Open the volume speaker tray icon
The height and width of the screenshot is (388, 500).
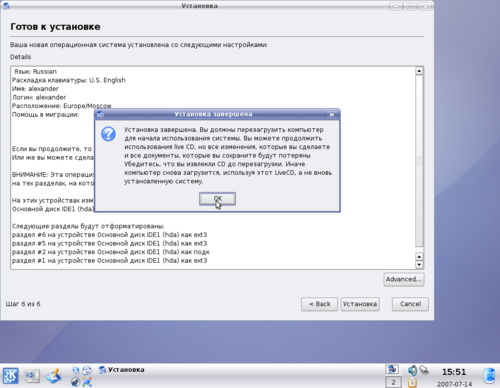click(413, 370)
